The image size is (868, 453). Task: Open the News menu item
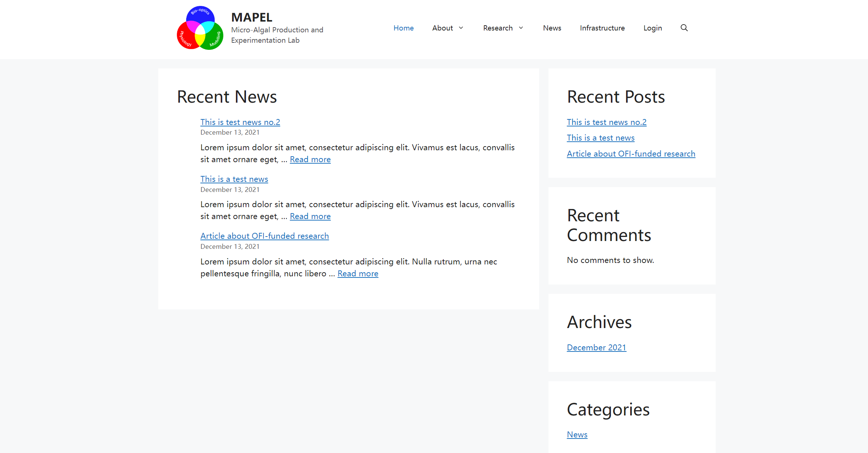(x=552, y=28)
